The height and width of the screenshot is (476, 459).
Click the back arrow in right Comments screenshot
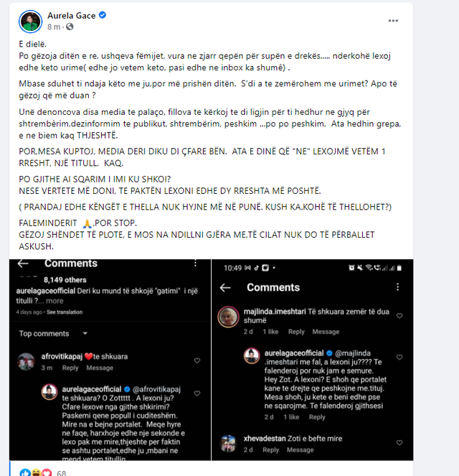(225, 287)
